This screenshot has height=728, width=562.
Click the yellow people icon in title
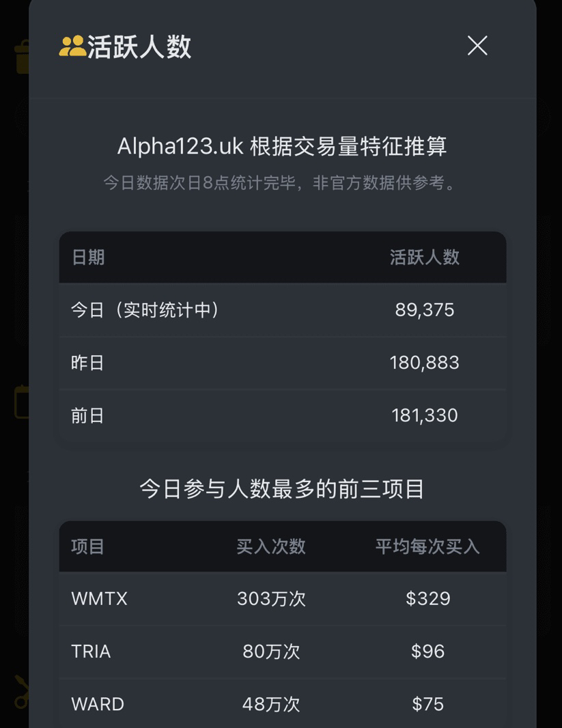click(x=72, y=46)
